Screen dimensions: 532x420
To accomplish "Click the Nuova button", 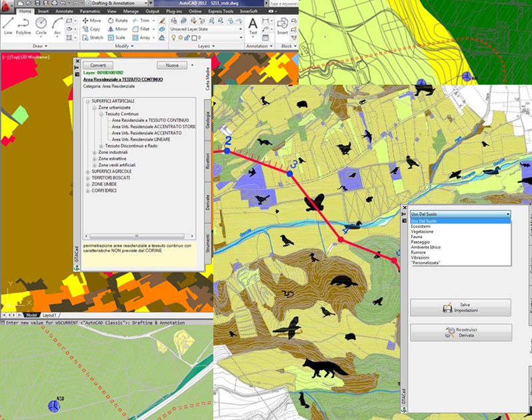I will [x=172, y=65].
